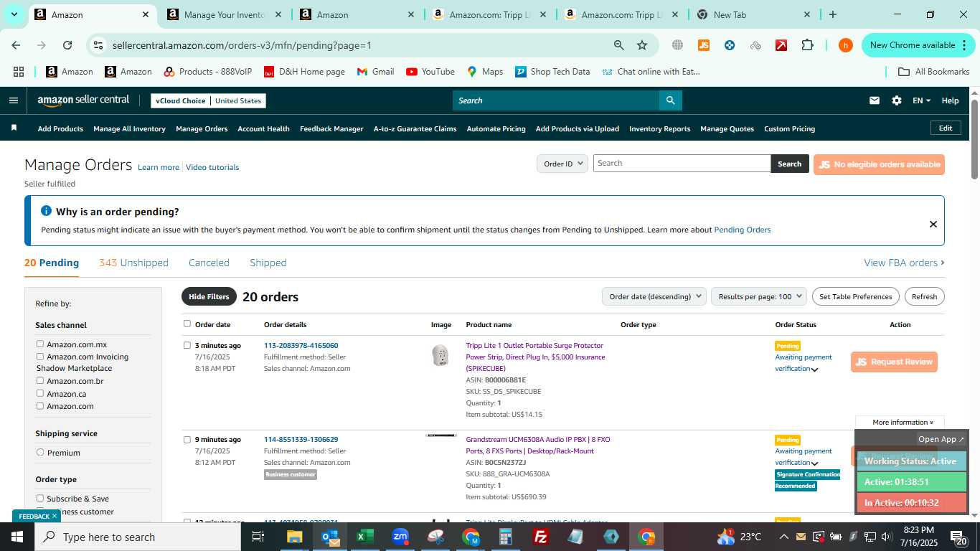Click the magnifier search button in header
This screenshot has width=980, height=551.
[x=670, y=100]
